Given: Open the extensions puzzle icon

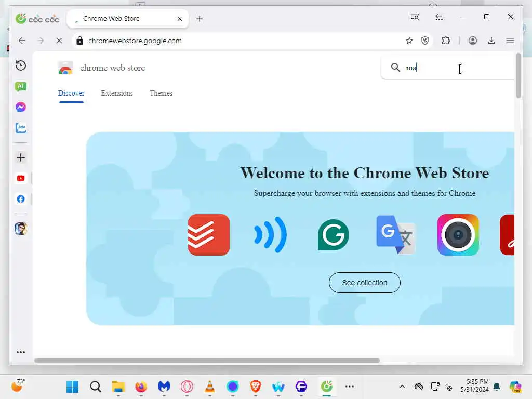Looking at the screenshot, I should 446,41.
